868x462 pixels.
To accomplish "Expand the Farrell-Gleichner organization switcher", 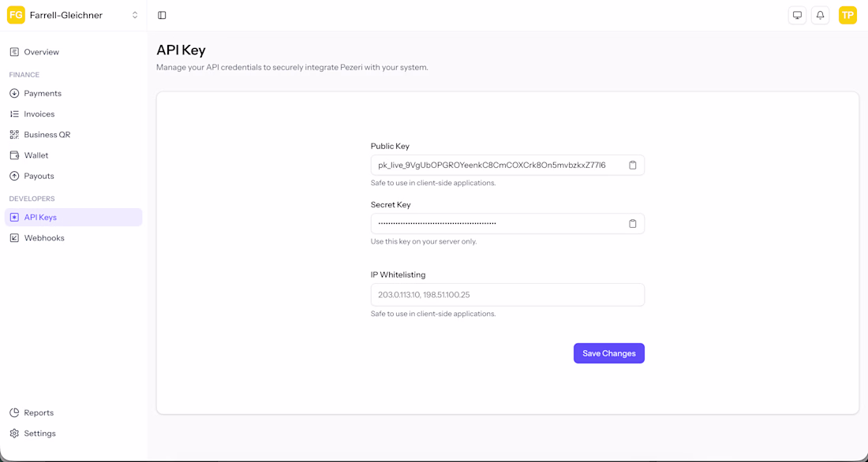I will [135, 15].
